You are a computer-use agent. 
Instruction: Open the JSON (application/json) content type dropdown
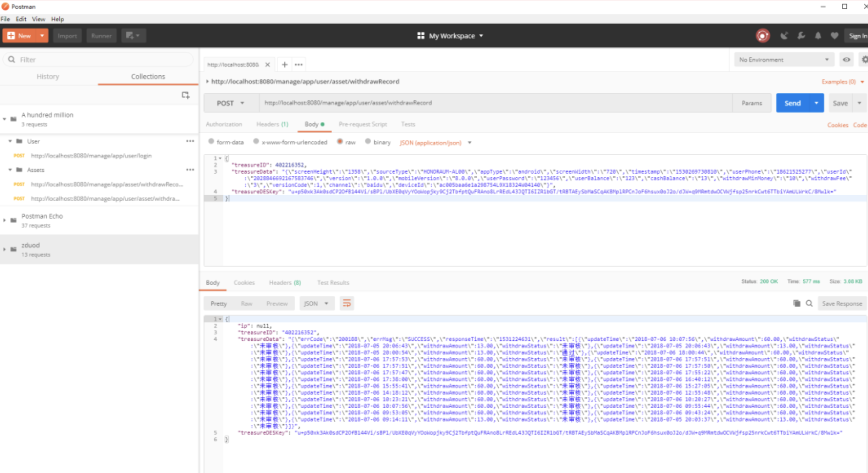tap(436, 143)
